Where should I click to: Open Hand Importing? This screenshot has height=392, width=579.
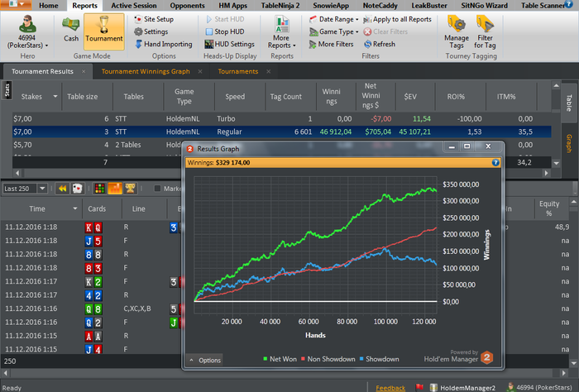pos(164,45)
